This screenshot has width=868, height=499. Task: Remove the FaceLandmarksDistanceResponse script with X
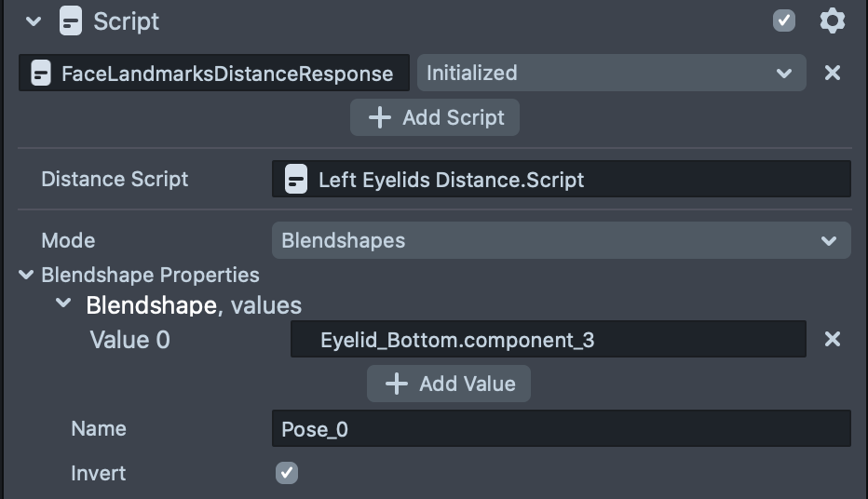[833, 73]
